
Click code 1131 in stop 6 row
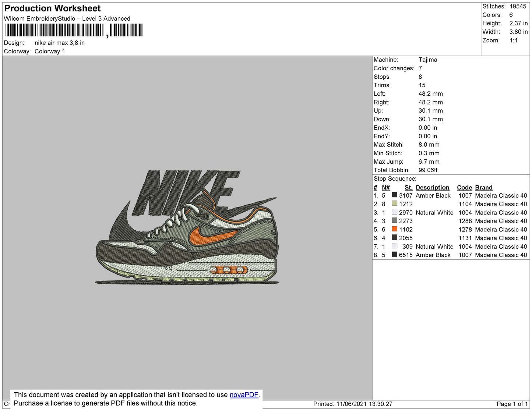click(465, 238)
